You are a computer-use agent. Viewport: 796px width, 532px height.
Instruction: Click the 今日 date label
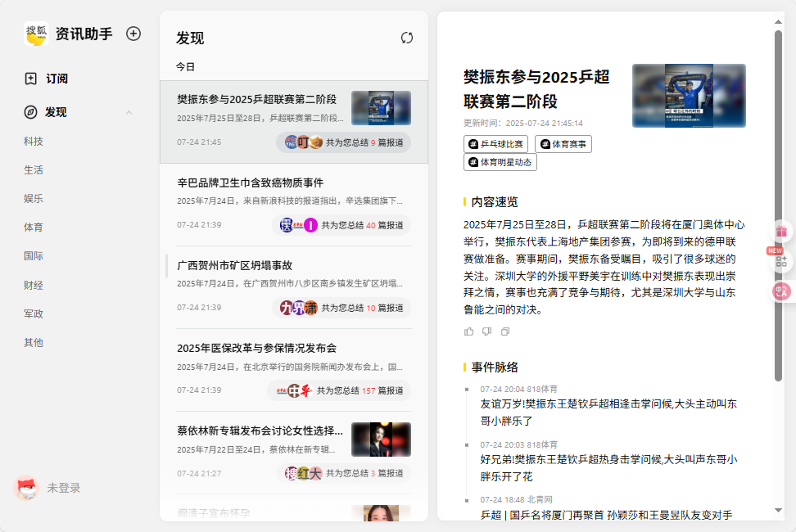185,67
